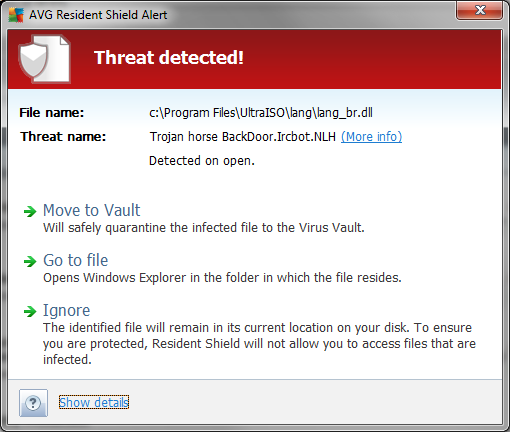The image size is (510, 432).
Task: Close the AVG Resident Shield Alert window
Action: 480,10
